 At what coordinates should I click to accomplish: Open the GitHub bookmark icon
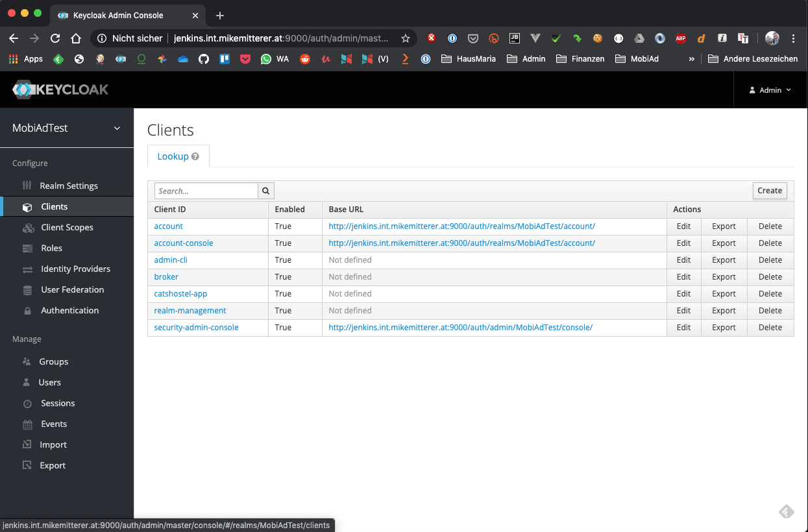[x=204, y=58]
